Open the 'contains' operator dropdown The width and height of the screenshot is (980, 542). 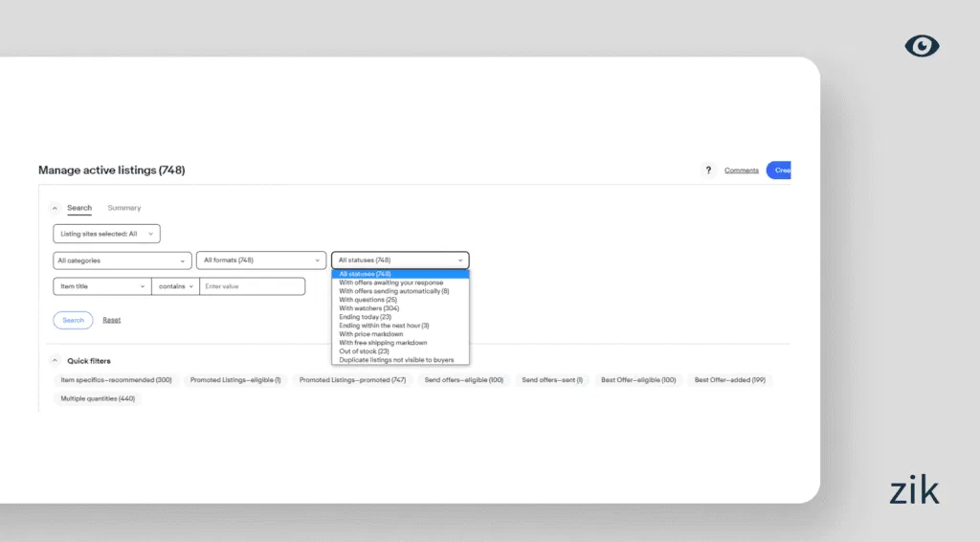pyautogui.click(x=175, y=286)
